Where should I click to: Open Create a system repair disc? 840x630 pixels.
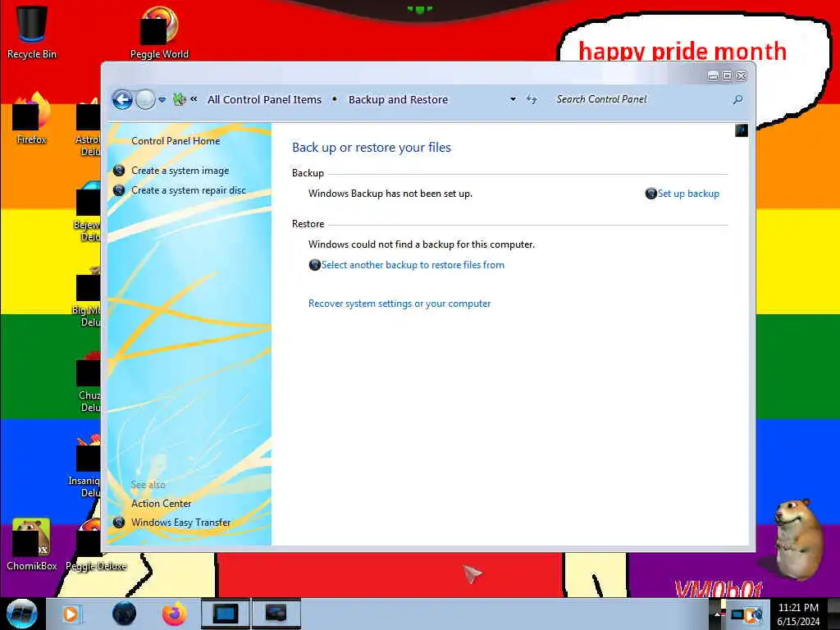point(189,190)
